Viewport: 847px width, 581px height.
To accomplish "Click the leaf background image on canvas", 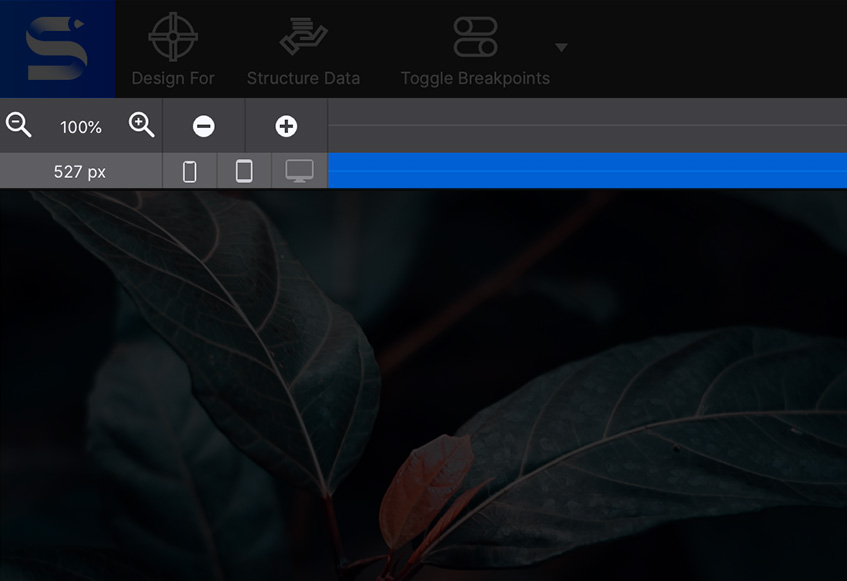I will 424,386.
